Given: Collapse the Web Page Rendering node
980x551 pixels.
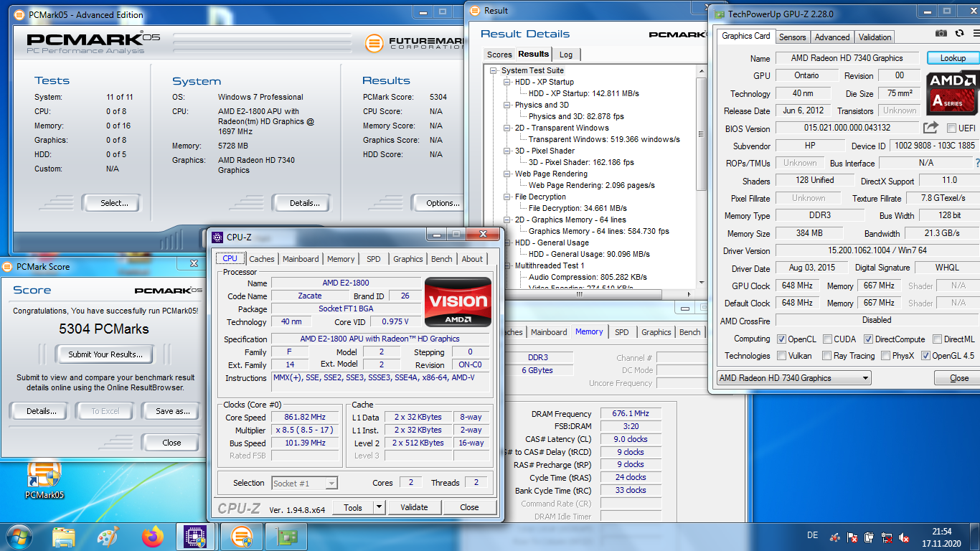Looking at the screenshot, I should click(x=507, y=174).
